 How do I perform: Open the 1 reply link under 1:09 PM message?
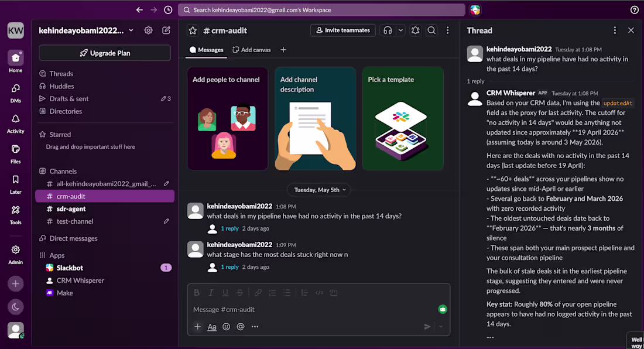click(x=229, y=267)
